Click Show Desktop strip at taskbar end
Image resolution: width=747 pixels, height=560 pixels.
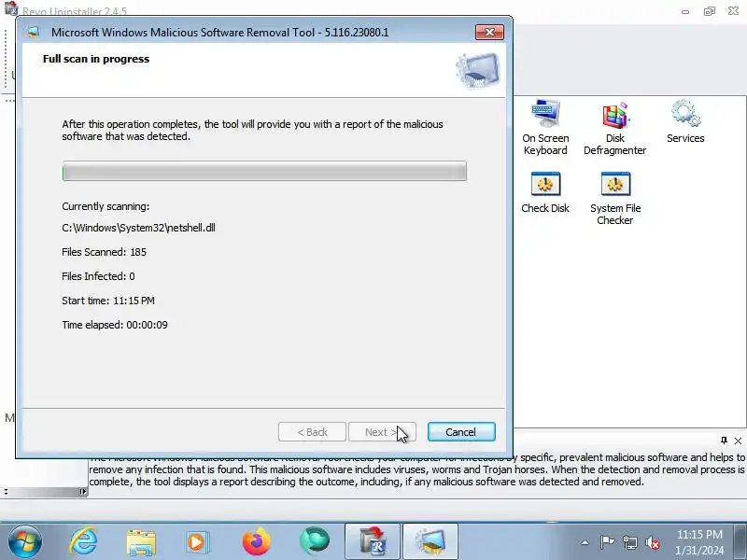click(741, 542)
